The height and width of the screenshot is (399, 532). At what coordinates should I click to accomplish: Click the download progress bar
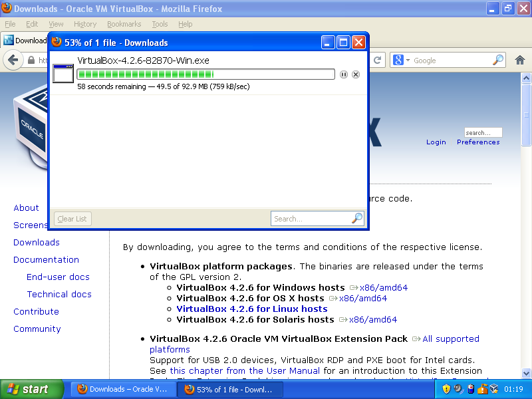tap(206, 74)
